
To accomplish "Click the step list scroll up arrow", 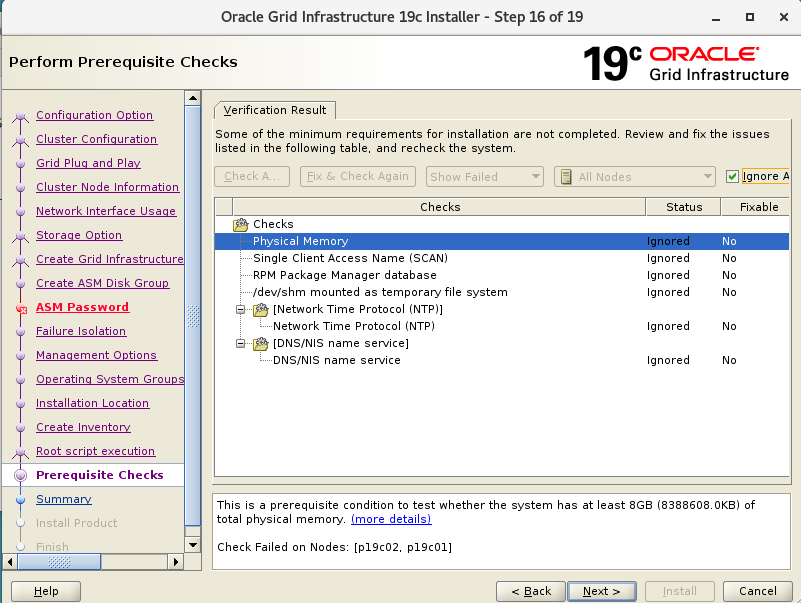I will click(x=193, y=98).
